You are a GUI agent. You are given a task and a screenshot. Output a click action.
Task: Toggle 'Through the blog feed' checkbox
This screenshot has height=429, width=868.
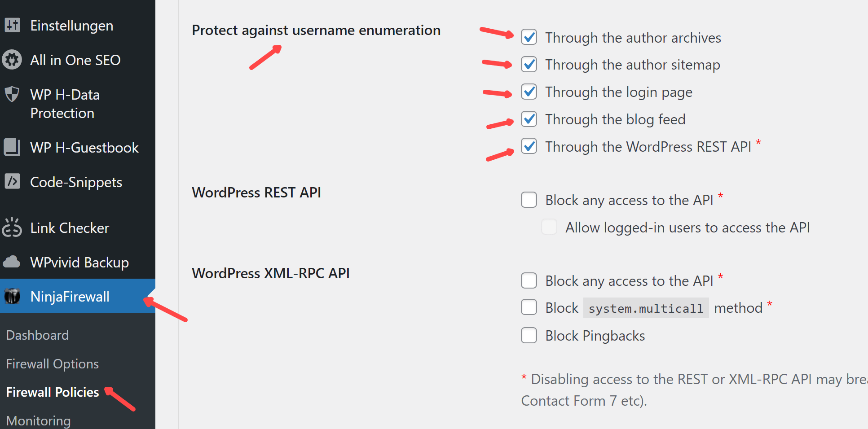point(529,119)
